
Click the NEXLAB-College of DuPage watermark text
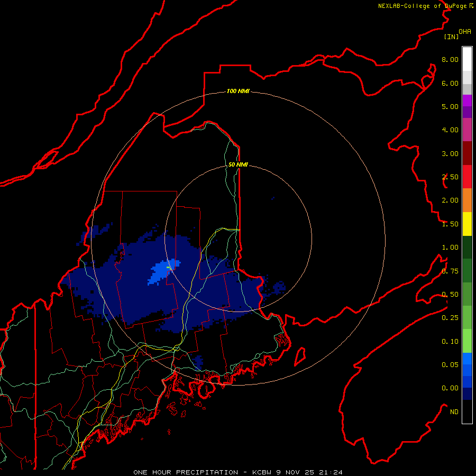point(426,6)
